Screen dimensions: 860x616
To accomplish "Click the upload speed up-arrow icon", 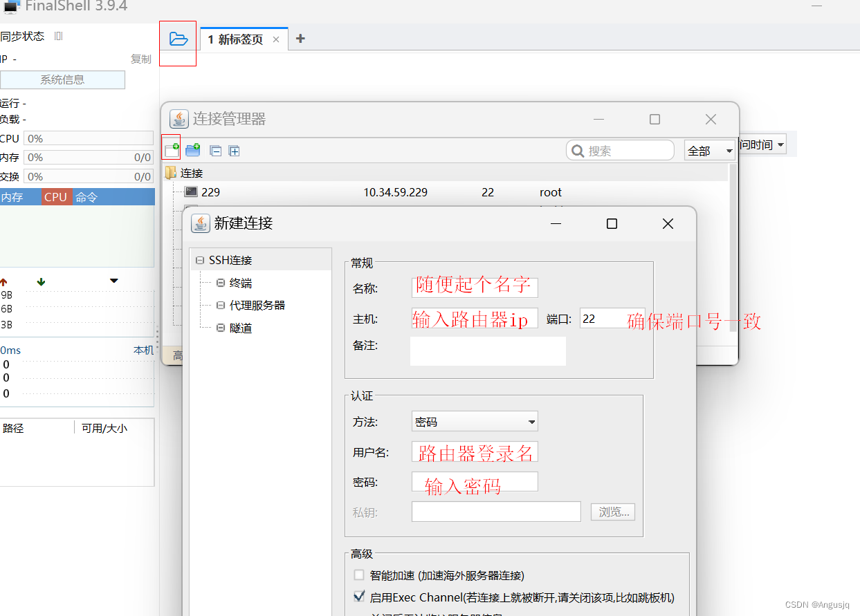I will point(3,282).
